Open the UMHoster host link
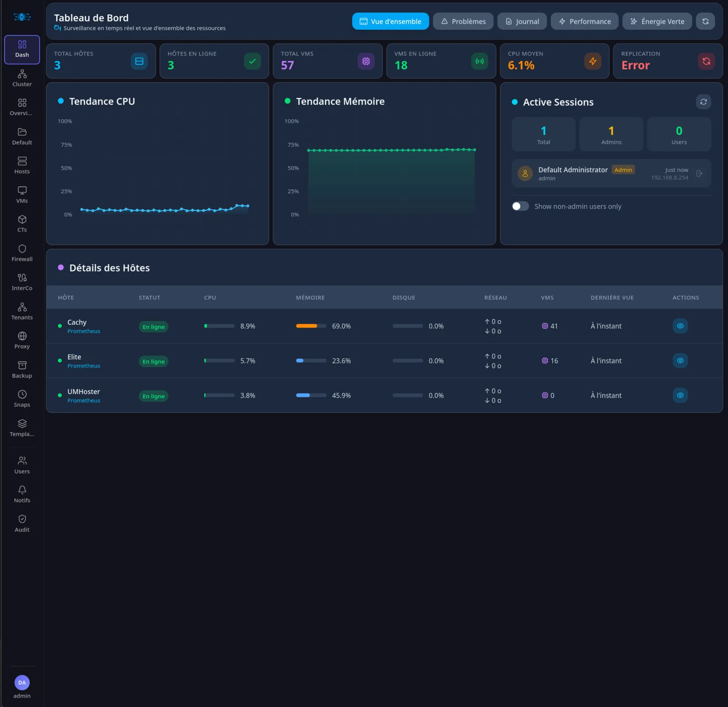The image size is (728, 707). (x=84, y=392)
